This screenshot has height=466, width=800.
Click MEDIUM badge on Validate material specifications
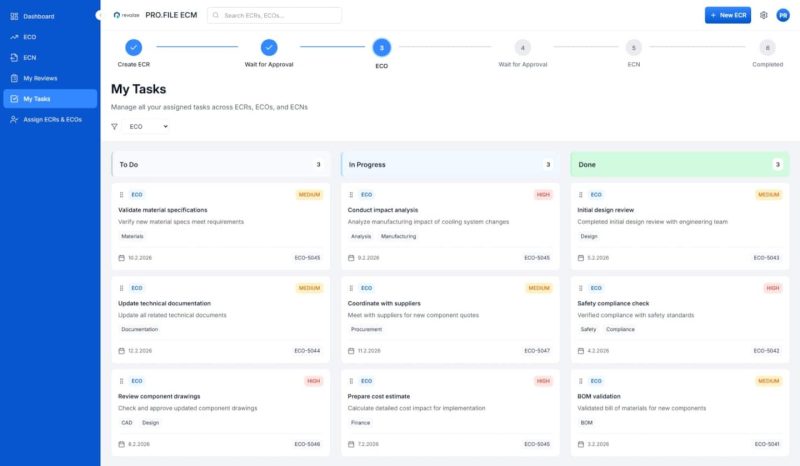click(309, 194)
